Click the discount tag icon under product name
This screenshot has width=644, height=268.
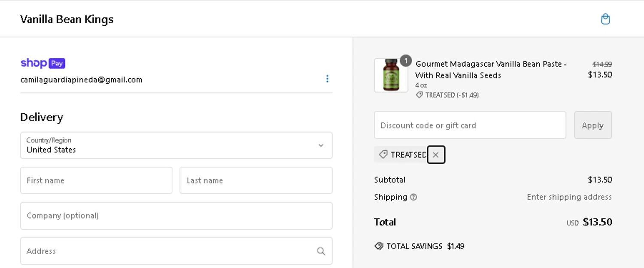tap(419, 95)
